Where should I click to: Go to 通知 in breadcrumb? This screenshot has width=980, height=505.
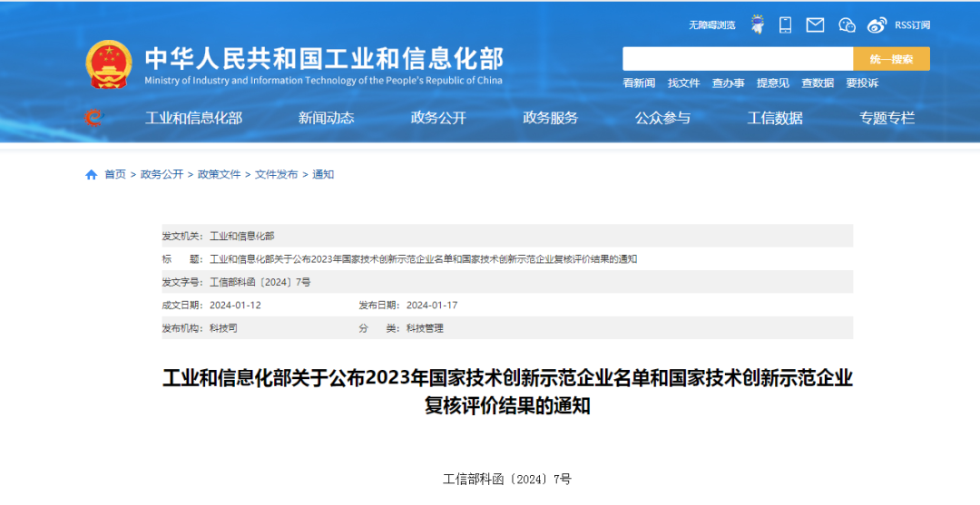point(323,175)
